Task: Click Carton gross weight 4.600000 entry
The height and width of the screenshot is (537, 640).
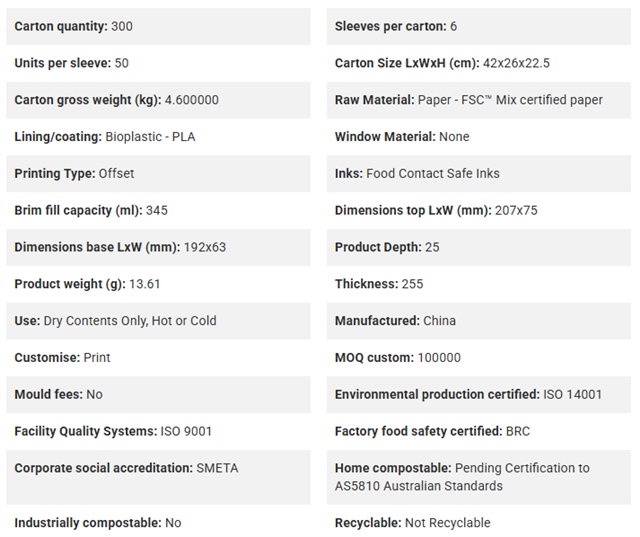Action: click(158, 100)
